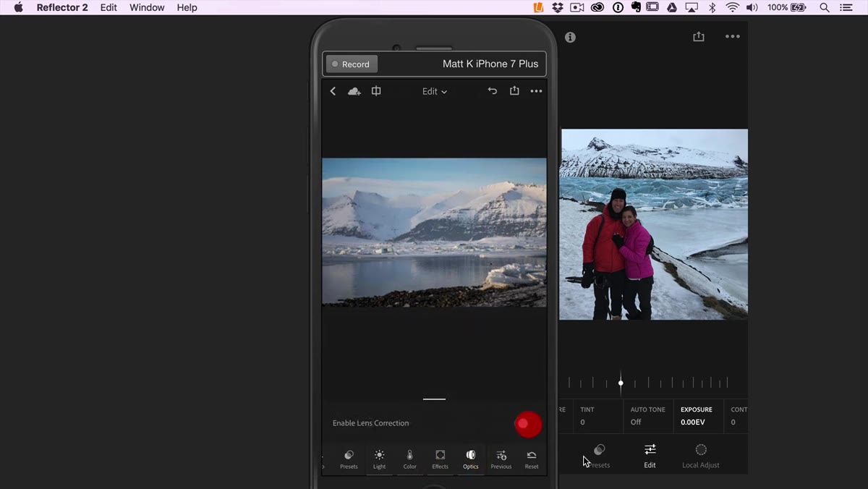Click the share icon in phone toolbar
The width and height of the screenshot is (868, 489).
[x=514, y=91]
